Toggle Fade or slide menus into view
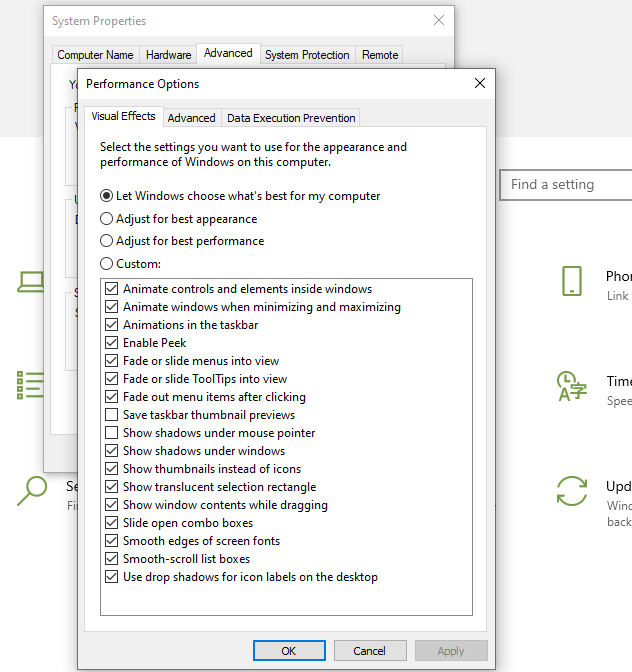The width and height of the screenshot is (632, 672). 111,361
